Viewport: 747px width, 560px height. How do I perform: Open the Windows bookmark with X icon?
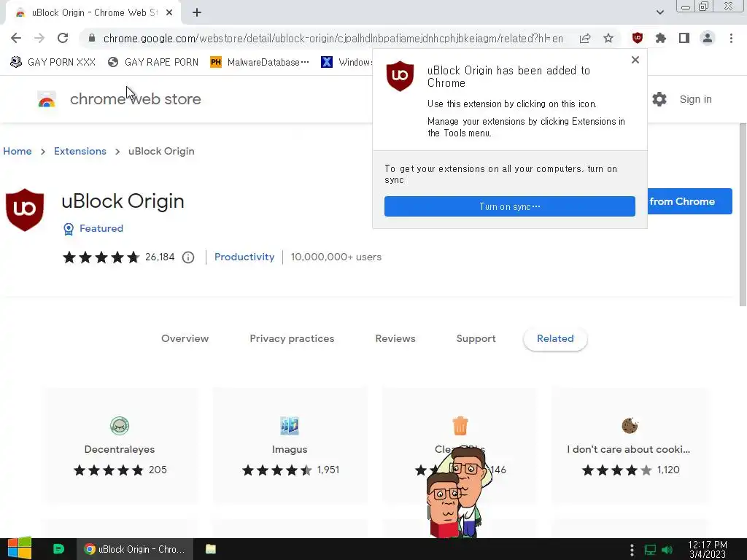click(x=347, y=62)
